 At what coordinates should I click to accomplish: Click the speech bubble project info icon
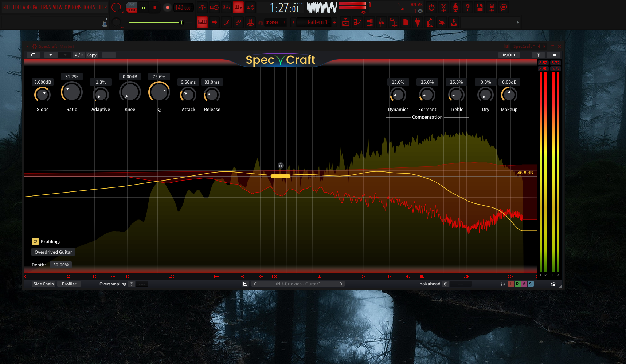[x=504, y=7]
